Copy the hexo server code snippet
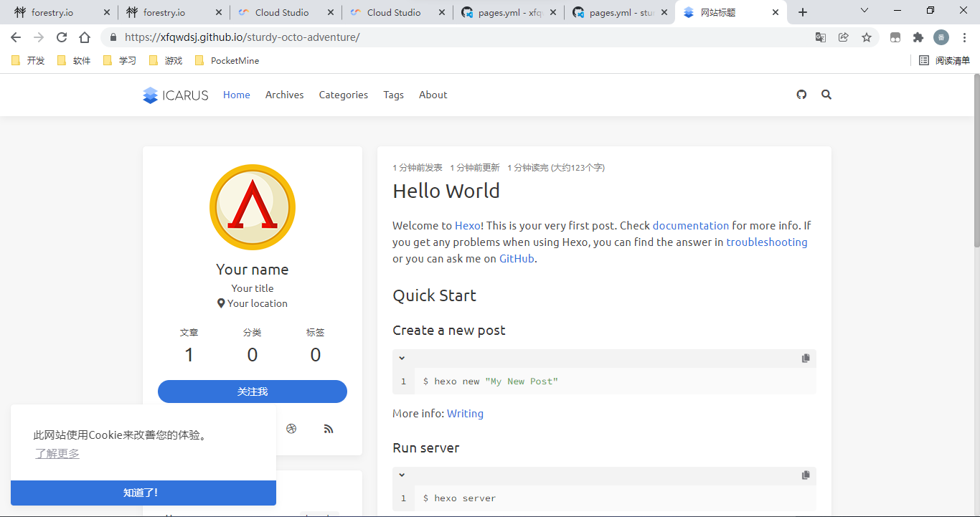This screenshot has width=980, height=517. pos(806,475)
